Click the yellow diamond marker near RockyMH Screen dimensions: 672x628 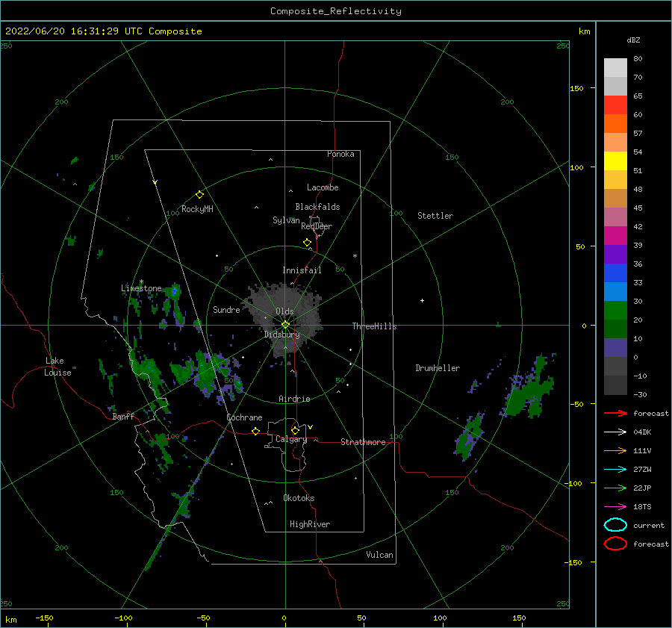coord(199,195)
